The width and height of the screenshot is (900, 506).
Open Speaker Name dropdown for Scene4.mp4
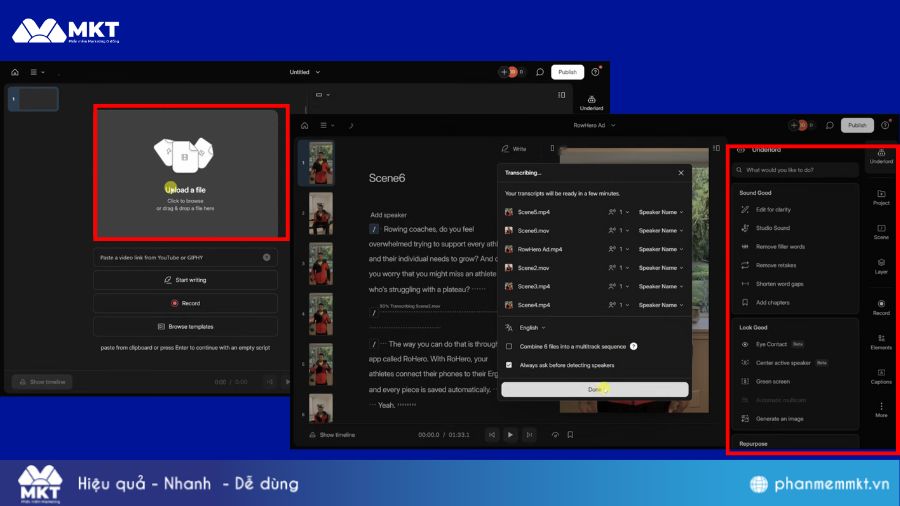point(661,305)
